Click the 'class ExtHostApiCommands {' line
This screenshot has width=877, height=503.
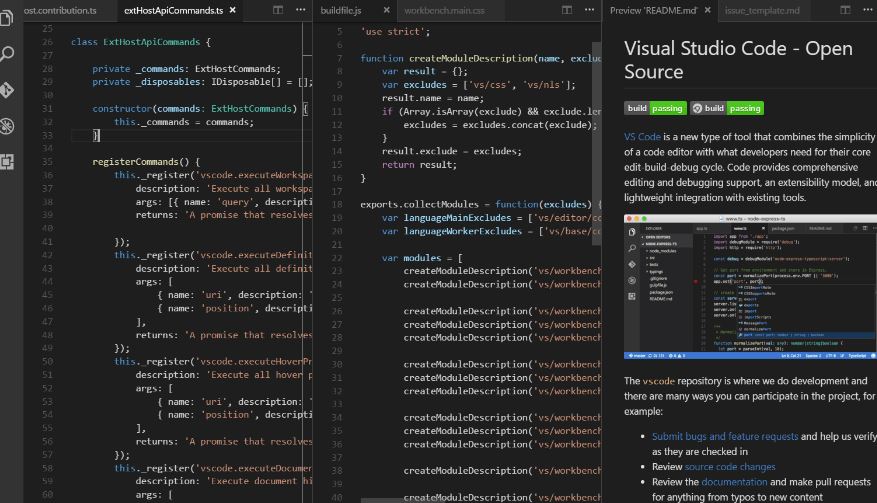pyautogui.click(x=141, y=42)
